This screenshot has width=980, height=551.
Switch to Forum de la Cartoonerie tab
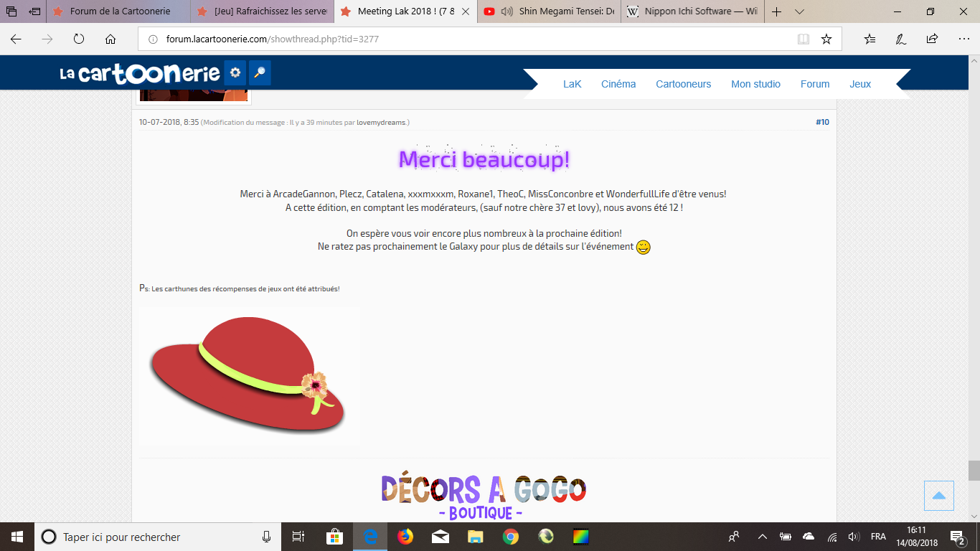119,11
